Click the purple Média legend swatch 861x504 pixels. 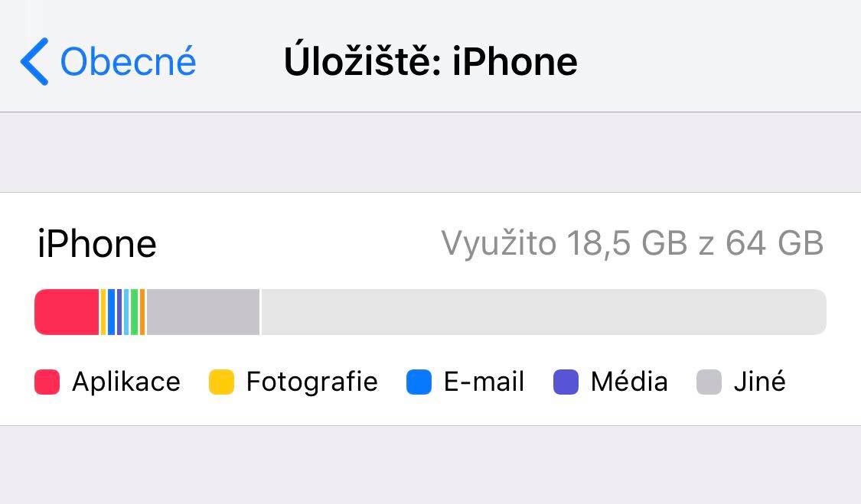[566, 382]
